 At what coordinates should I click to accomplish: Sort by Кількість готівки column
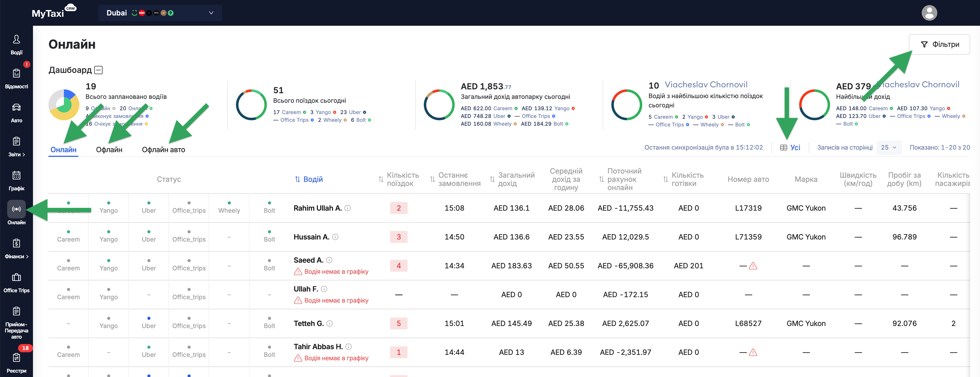tap(683, 179)
